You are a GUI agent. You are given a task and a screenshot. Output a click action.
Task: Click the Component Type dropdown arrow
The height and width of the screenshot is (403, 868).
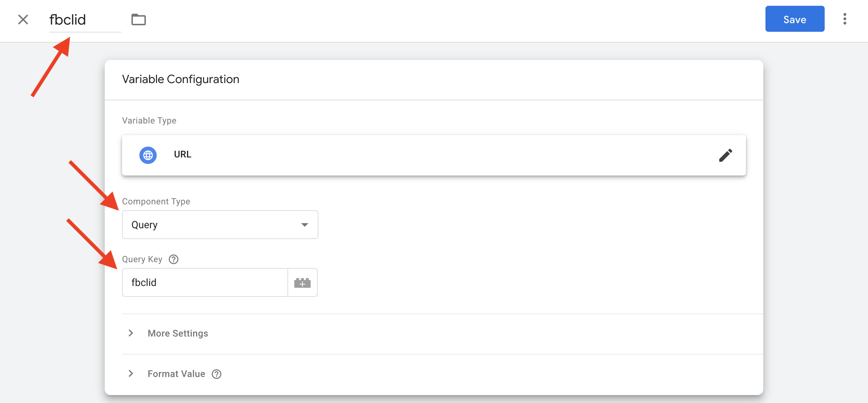pos(305,225)
